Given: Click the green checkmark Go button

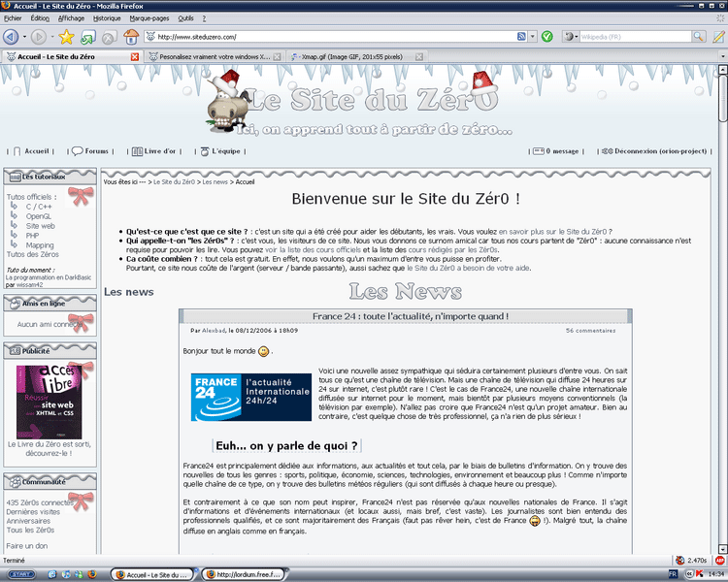Looking at the screenshot, I should [x=547, y=36].
